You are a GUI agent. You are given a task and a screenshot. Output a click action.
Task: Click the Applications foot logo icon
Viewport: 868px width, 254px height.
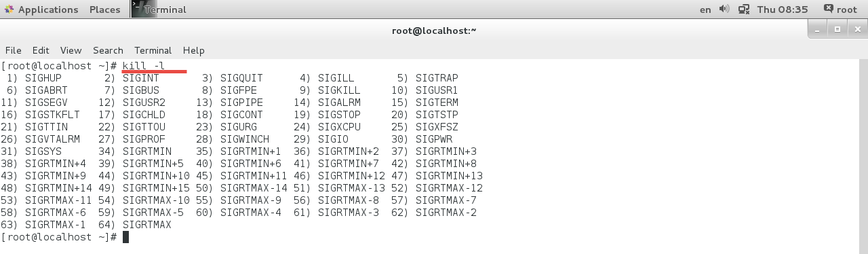tap(9, 10)
